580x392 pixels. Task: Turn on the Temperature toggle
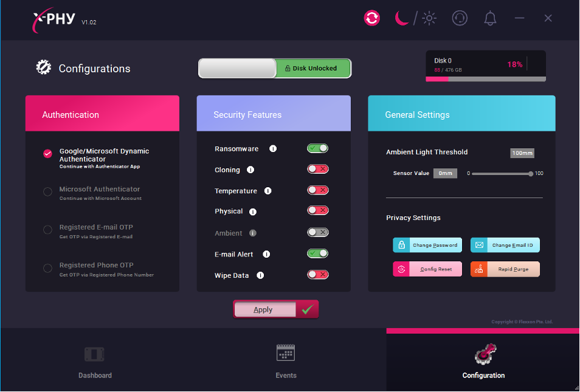[x=317, y=190]
